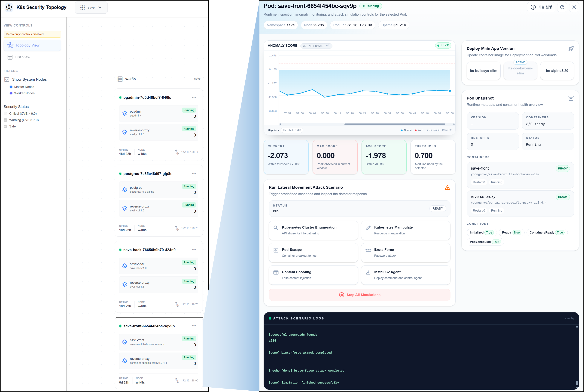Switch to List View
The width and height of the screenshot is (584, 392).
23,57
